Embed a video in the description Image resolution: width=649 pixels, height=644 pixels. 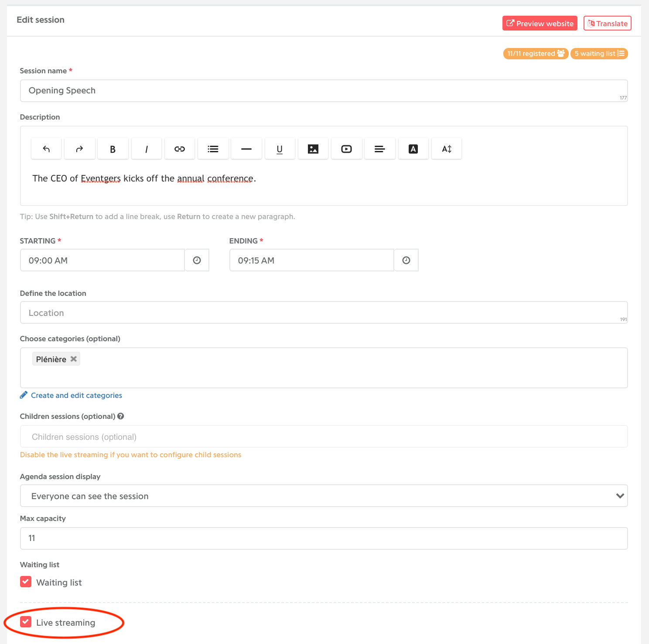click(x=347, y=149)
